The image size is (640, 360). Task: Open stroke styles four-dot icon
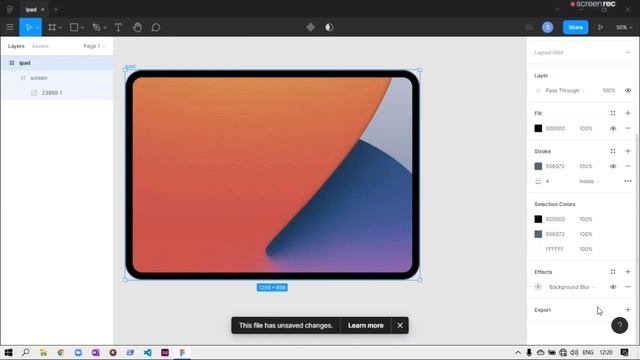(613, 151)
